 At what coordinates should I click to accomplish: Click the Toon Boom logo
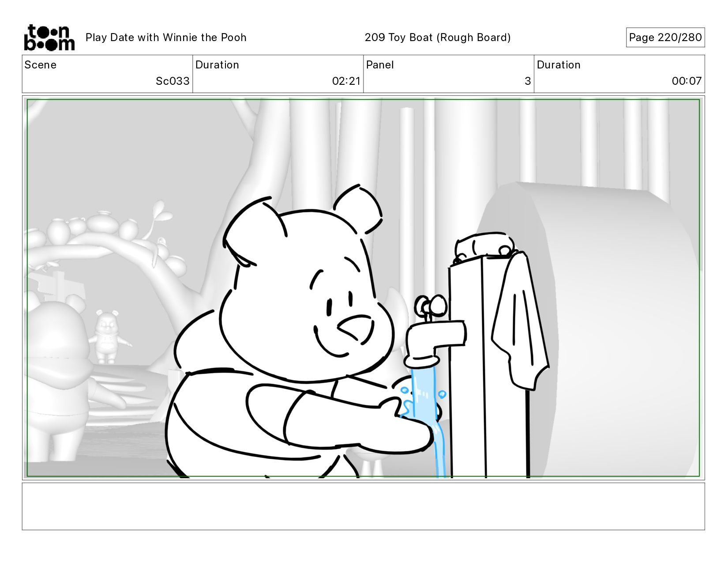pos(49,38)
